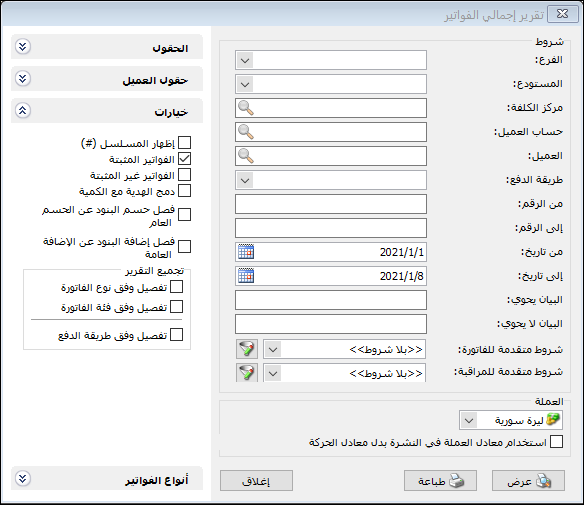Expand the أنواع الفواتير section
The width and height of the screenshot is (584, 505).
pyautogui.click(x=23, y=479)
